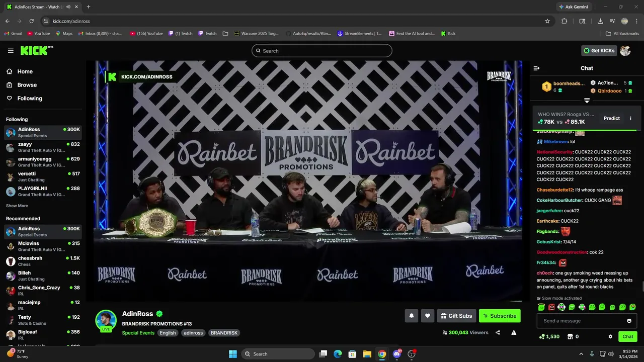Open PLAYGIRLNII channel in Following list

(x=43, y=192)
